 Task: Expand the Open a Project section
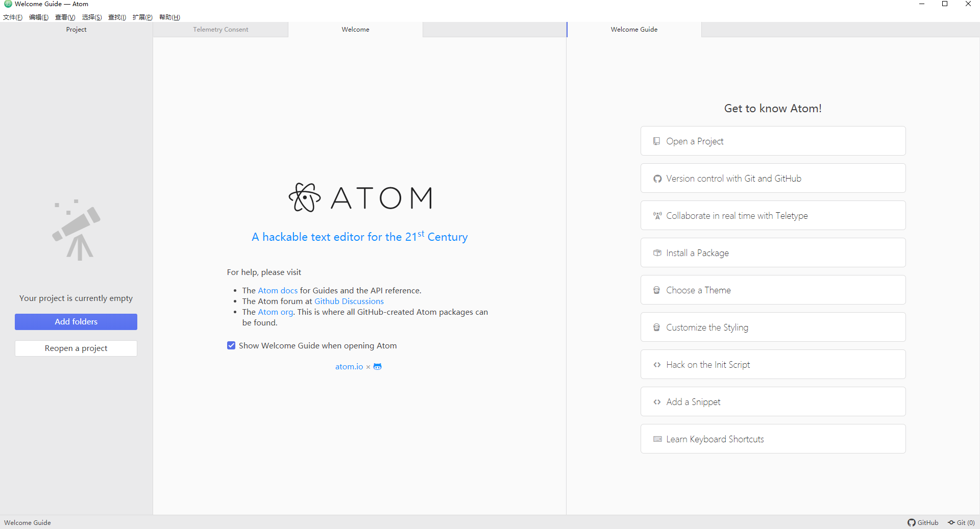point(773,141)
